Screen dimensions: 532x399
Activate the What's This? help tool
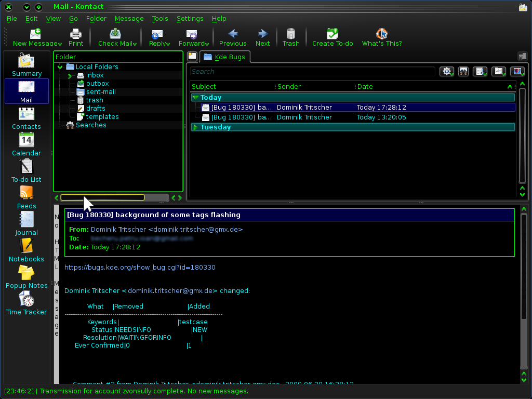[x=382, y=37]
